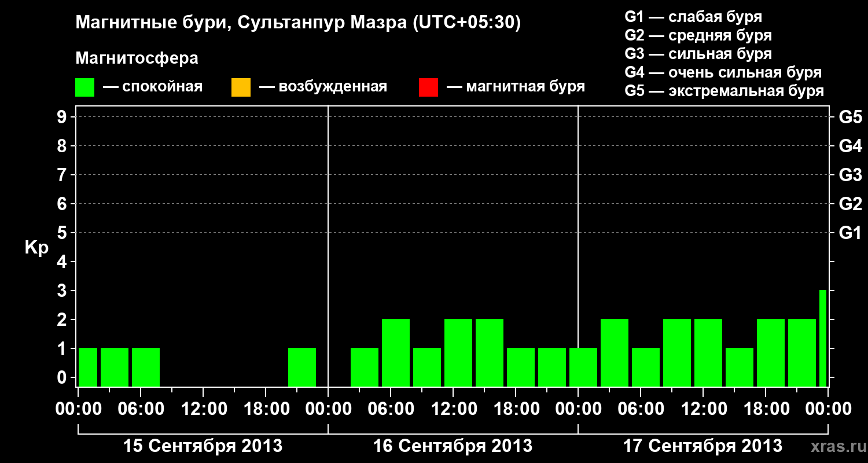Click the '— возбужденная' legend label
Viewport: 868px width, 463px height.
(x=323, y=87)
